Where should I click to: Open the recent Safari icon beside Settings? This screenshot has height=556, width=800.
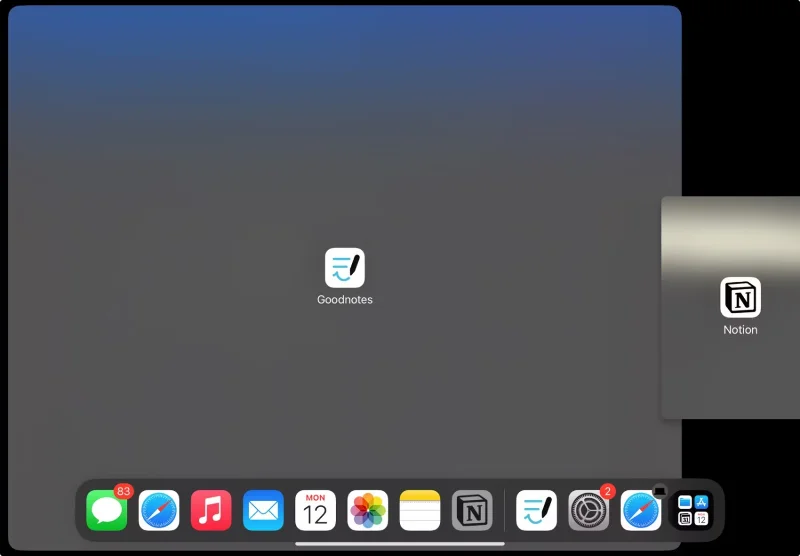(641, 510)
